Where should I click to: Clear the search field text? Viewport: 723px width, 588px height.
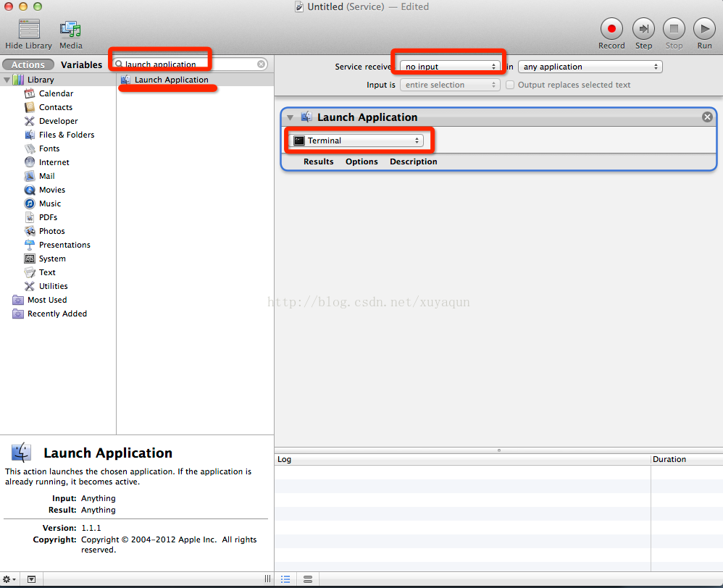261,64
